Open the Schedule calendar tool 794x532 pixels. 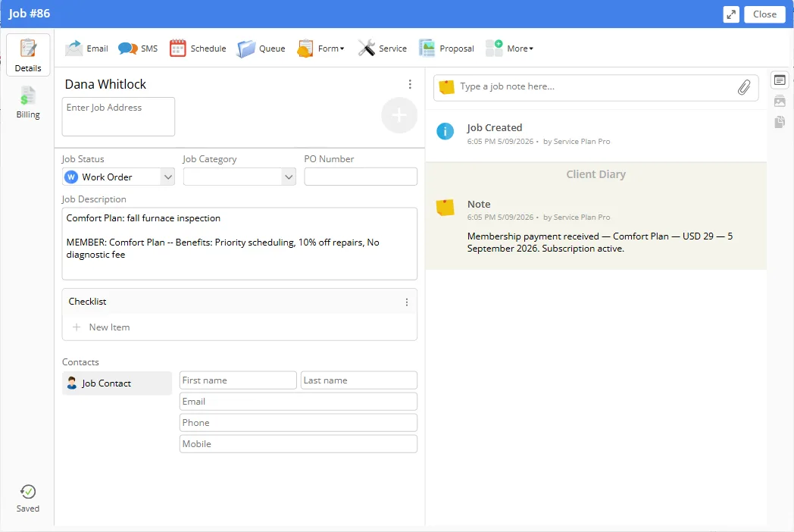click(x=198, y=49)
